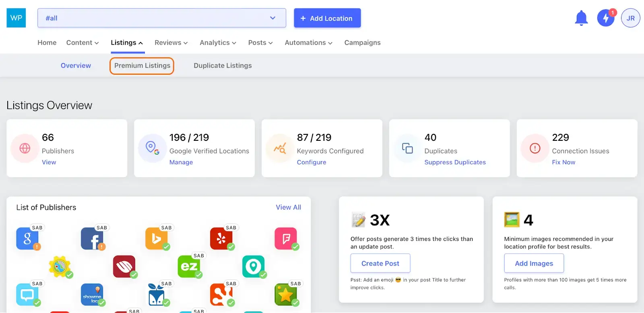Click the green check badge on the Yelp icon
The image size is (644, 313).
click(x=231, y=247)
